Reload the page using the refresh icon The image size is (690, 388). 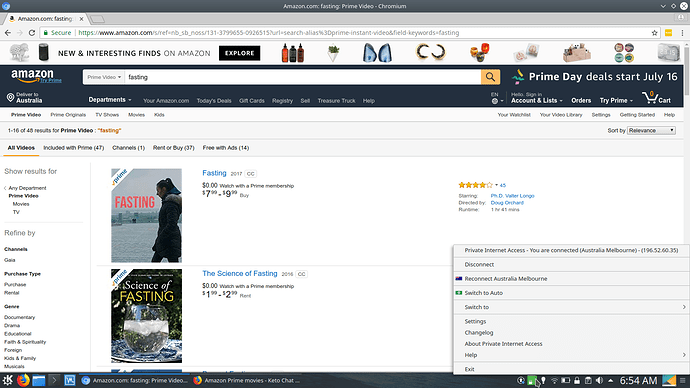32,33
